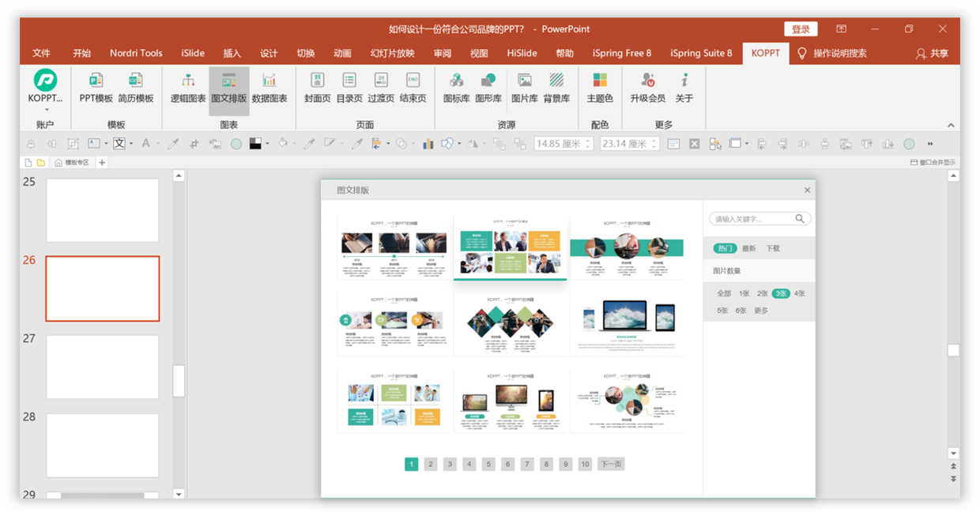Open the KOPPT account icon

click(x=45, y=81)
